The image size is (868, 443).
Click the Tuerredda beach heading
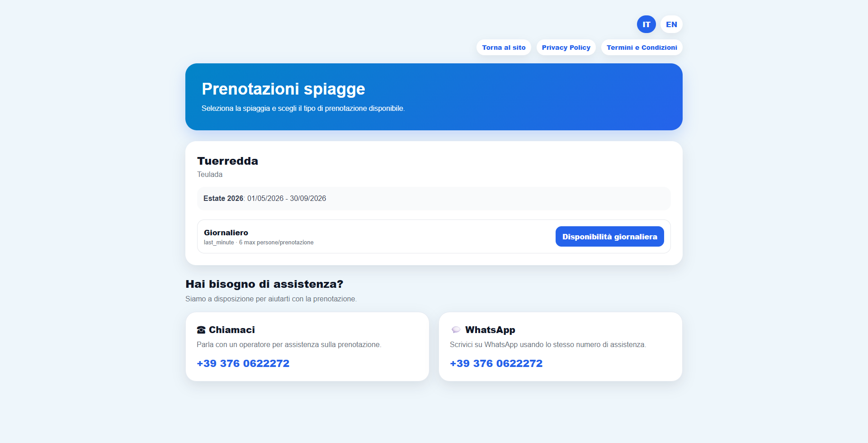227,161
